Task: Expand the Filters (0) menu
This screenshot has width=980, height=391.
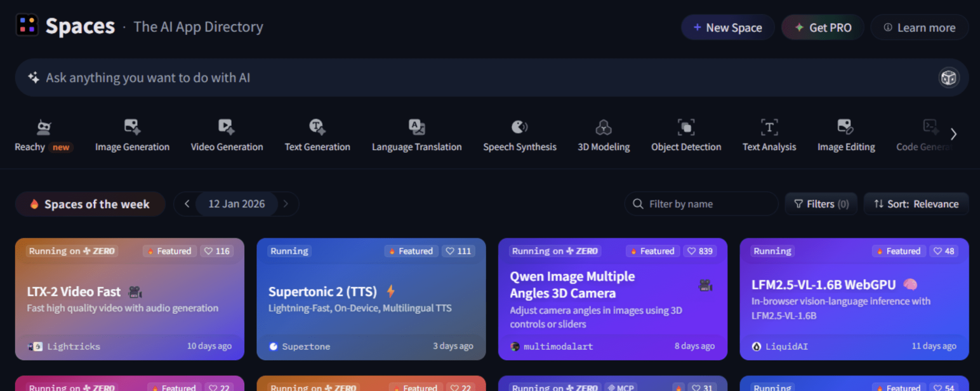Action: (x=821, y=204)
